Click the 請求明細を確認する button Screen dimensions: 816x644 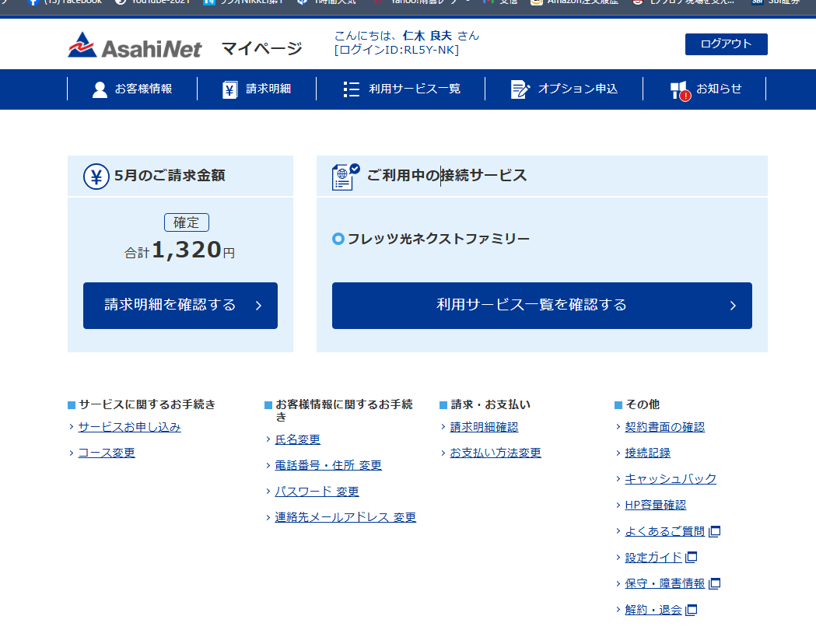(x=180, y=306)
